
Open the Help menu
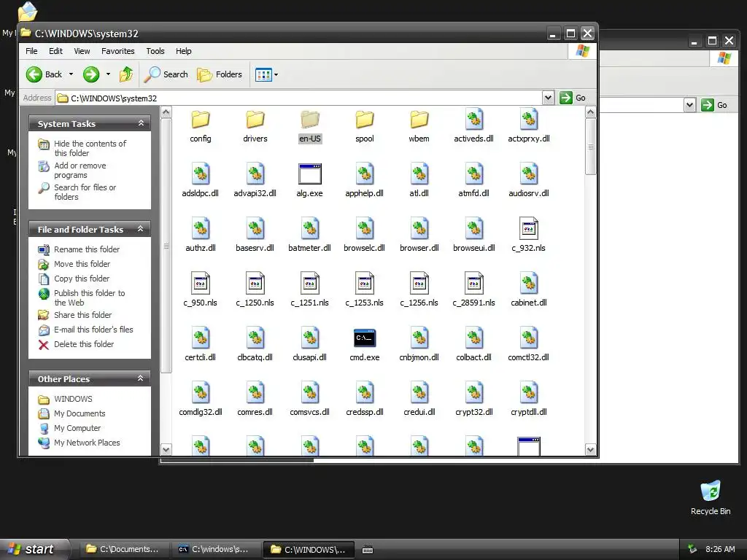[183, 51]
